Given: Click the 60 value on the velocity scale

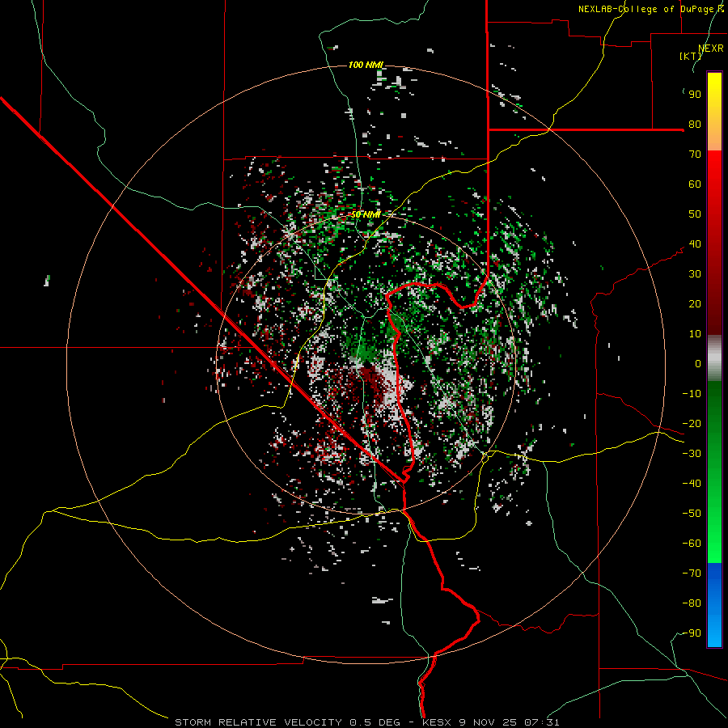Looking at the screenshot, I should pos(695,184).
